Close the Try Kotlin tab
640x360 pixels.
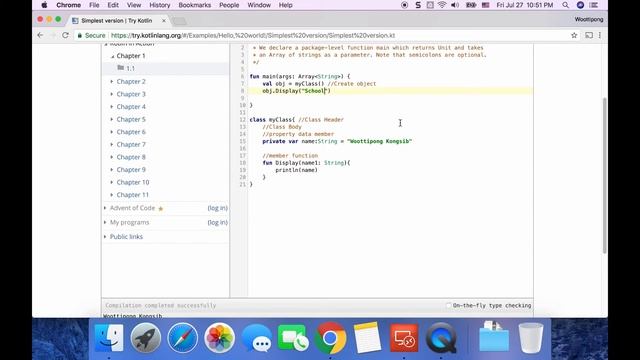tap(164, 20)
